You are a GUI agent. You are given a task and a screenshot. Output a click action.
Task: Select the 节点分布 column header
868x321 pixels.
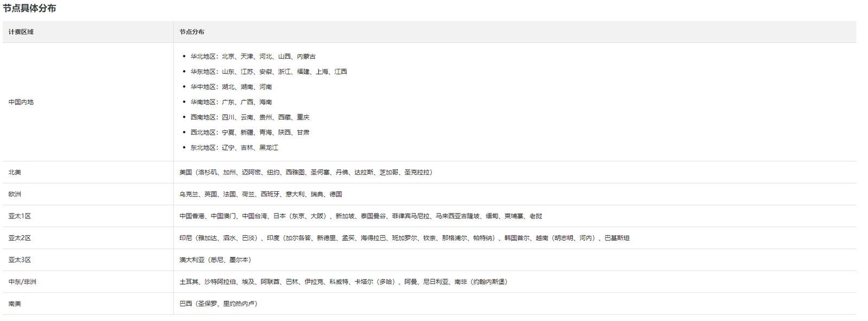click(515, 32)
